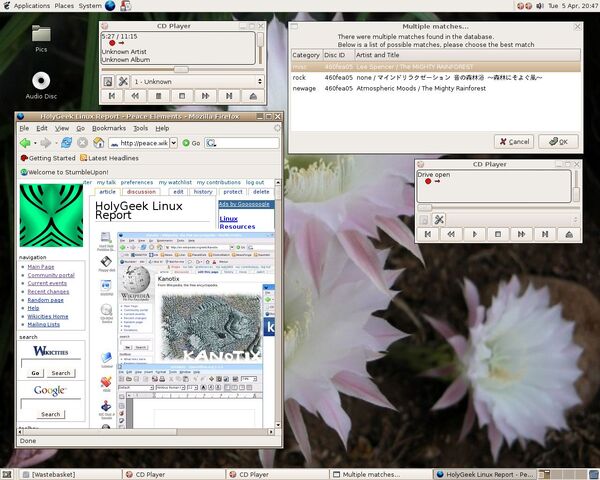600x480 pixels.
Task: Select the highlighted Lee Spencer match row
Action: pyautogui.click(x=436, y=67)
